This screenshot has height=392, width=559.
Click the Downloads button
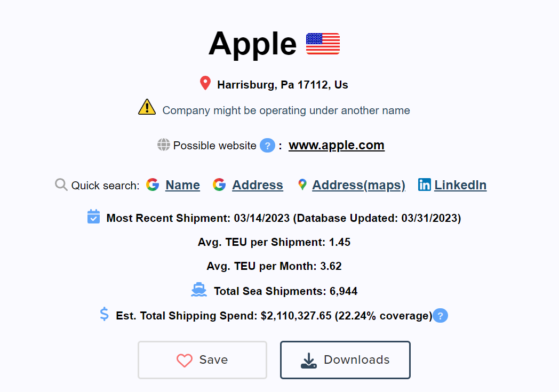(x=345, y=360)
